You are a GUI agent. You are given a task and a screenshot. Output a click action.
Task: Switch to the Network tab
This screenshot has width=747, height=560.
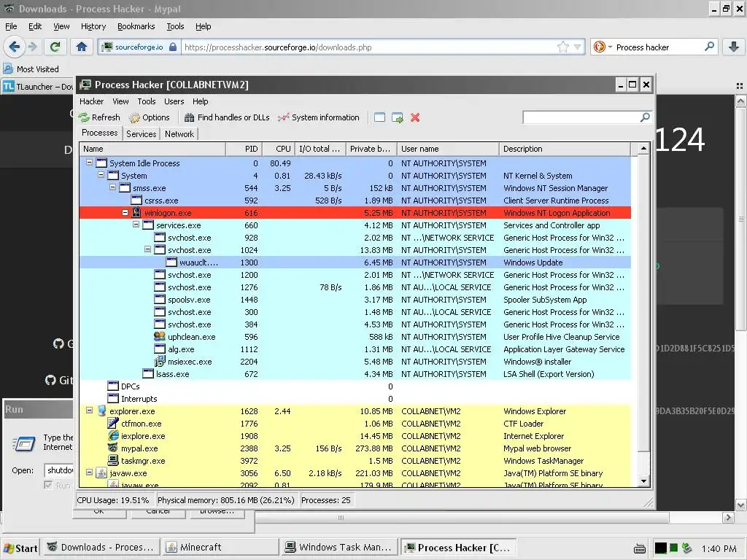pos(179,134)
